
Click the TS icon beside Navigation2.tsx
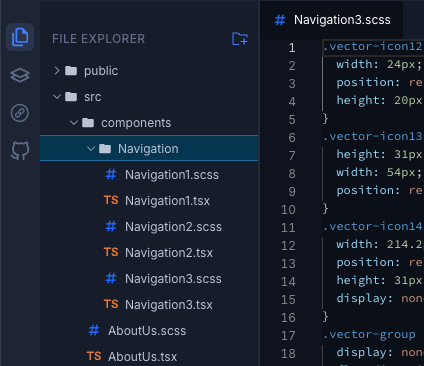111,252
